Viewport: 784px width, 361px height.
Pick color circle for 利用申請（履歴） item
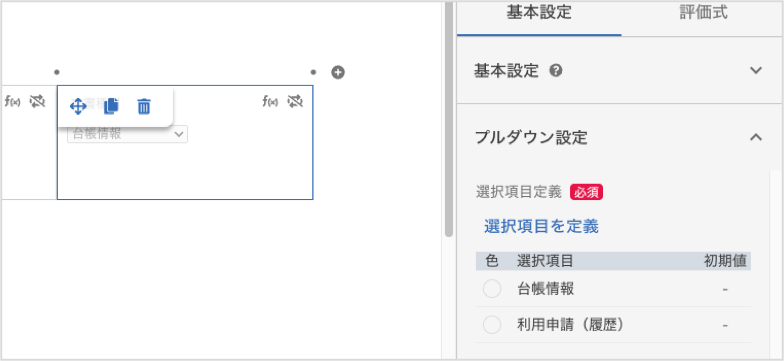coord(492,326)
